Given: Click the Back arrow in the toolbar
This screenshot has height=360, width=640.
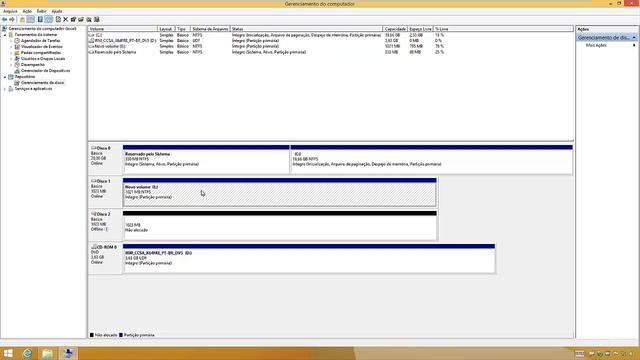Looking at the screenshot, I should coord(4,20).
